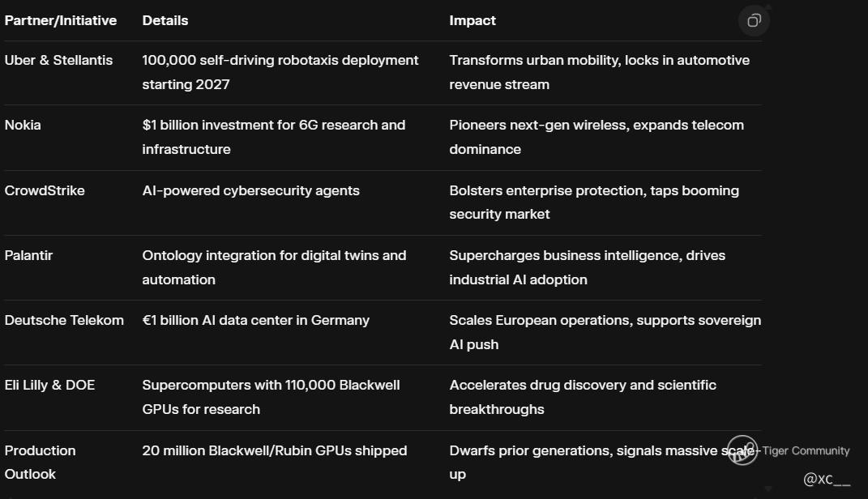Viewport: 868px width, 499px height.
Task: Click the 20 million Blackwell/Rubin GPUs text
Action: point(274,451)
